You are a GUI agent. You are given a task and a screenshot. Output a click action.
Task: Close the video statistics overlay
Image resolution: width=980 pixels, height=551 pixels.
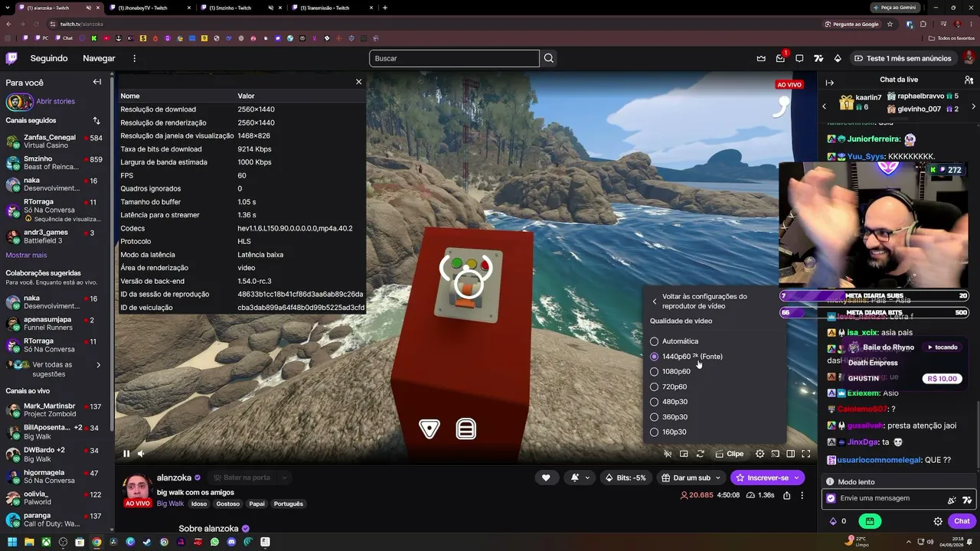click(x=358, y=82)
